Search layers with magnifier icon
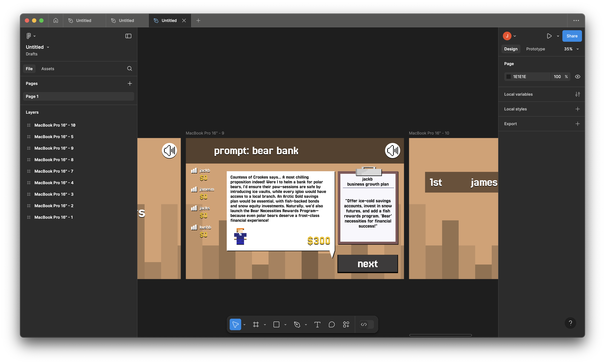605x364 pixels. (129, 69)
